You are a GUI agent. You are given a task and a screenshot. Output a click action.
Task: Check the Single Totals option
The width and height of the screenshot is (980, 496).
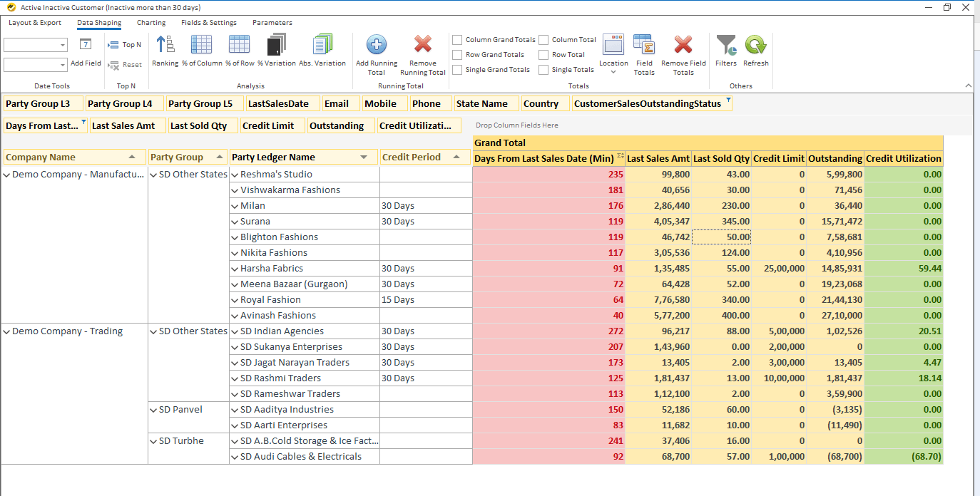coord(543,69)
